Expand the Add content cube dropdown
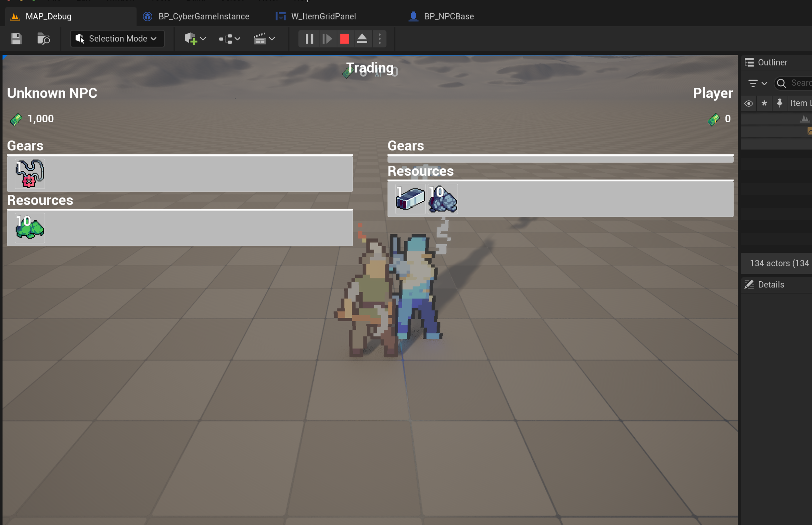 pyautogui.click(x=195, y=39)
